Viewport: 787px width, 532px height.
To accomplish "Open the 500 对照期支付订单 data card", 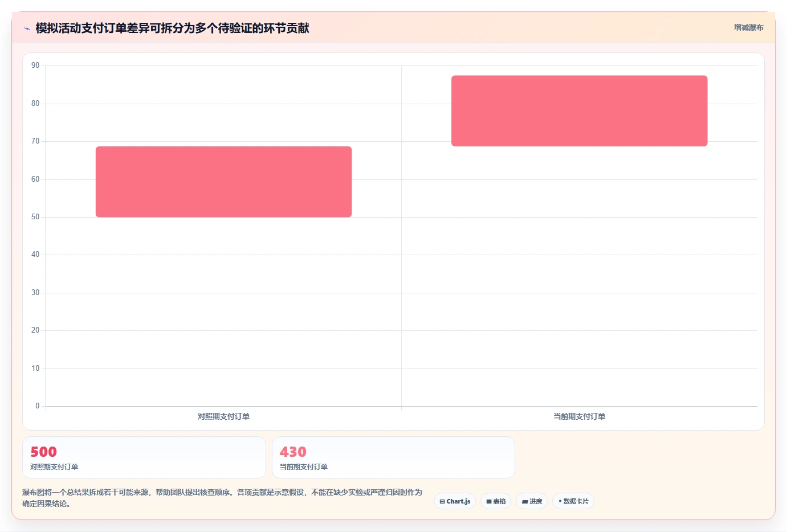I will coord(144,457).
